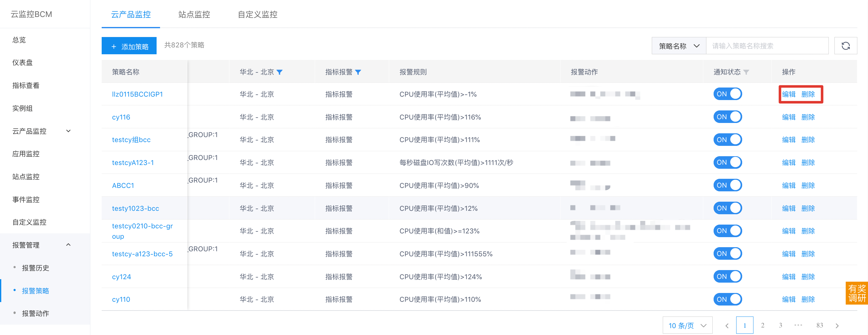
Task: Go to page 3
Action: 780,325
